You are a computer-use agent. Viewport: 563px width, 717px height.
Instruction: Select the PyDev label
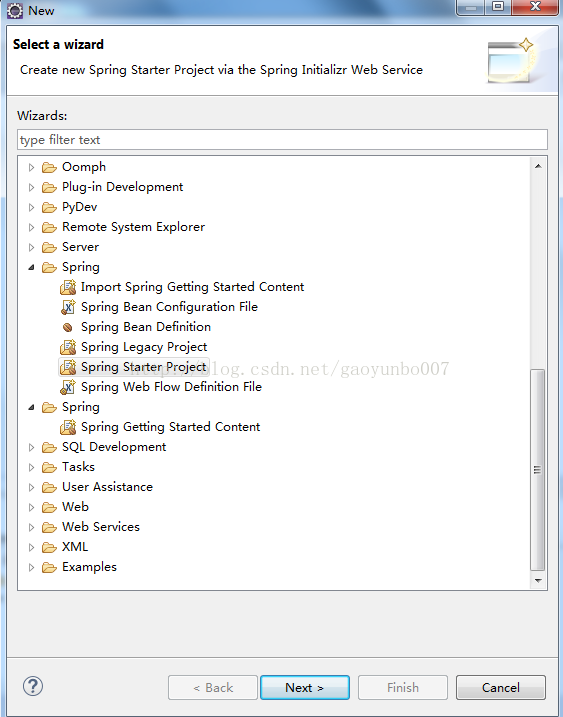click(80, 207)
